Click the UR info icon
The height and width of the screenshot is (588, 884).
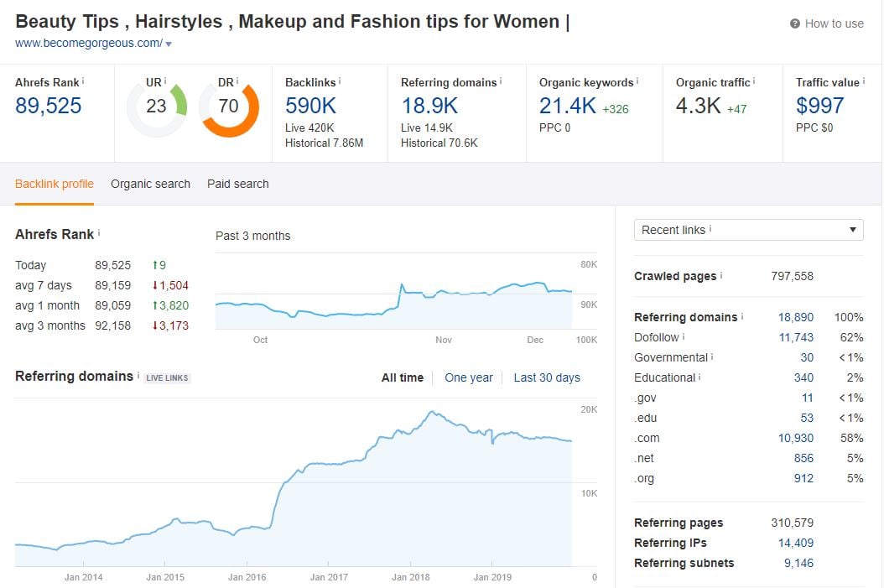click(x=165, y=81)
